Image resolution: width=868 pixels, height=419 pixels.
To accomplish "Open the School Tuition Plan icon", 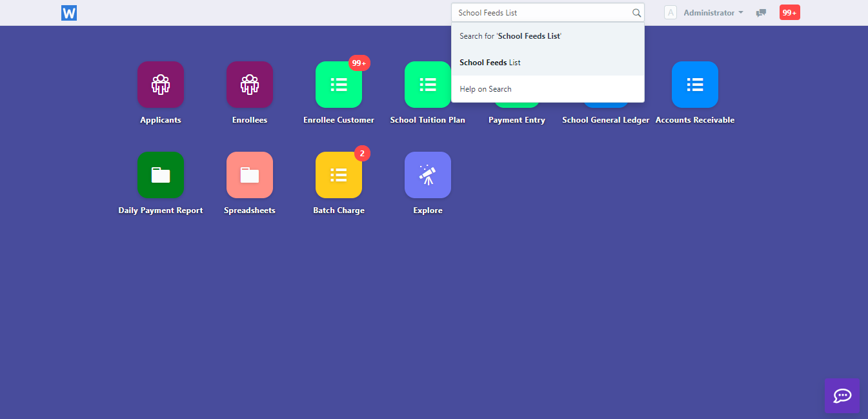I will pos(428,85).
